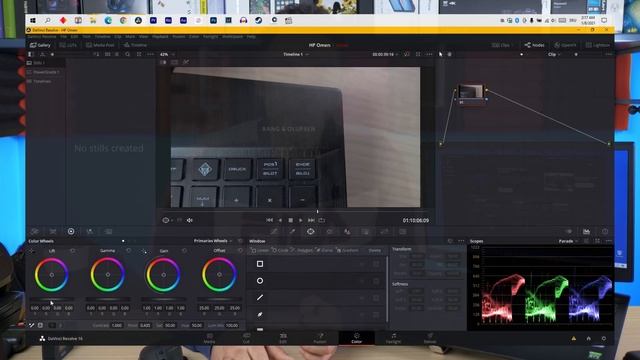The image size is (640, 360).
Task: Search the gallery with magnifier icon
Action: (128, 54)
